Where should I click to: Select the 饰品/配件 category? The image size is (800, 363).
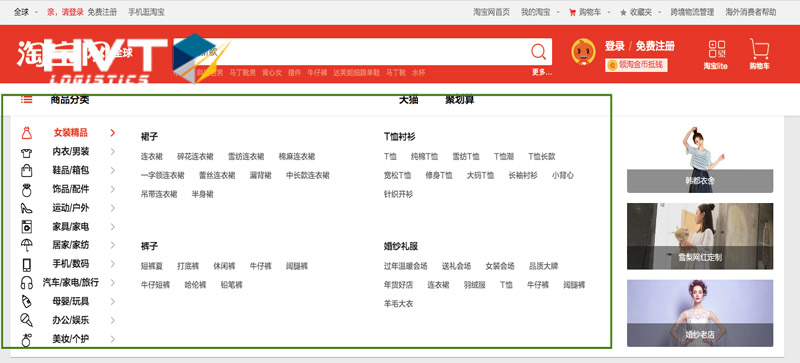[71, 189]
